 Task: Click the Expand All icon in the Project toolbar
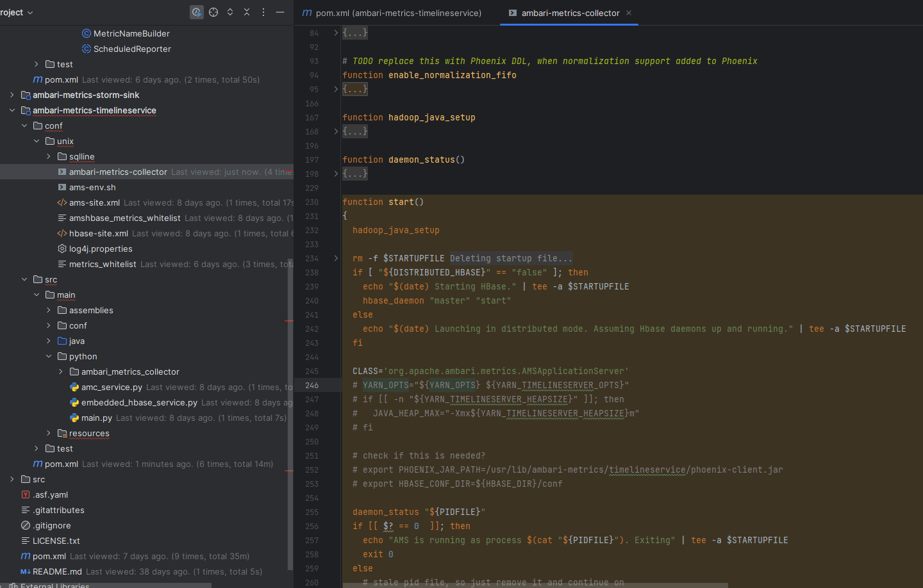click(230, 12)
